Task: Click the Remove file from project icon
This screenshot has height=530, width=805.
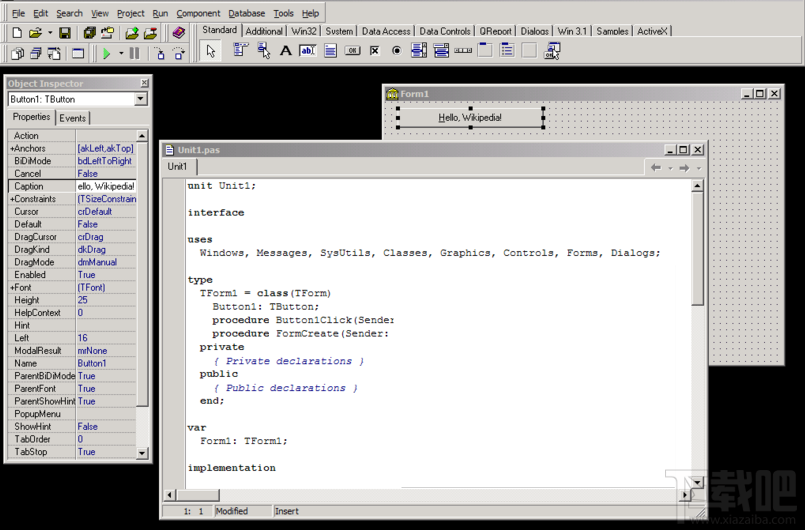Action: pos(150,33)
